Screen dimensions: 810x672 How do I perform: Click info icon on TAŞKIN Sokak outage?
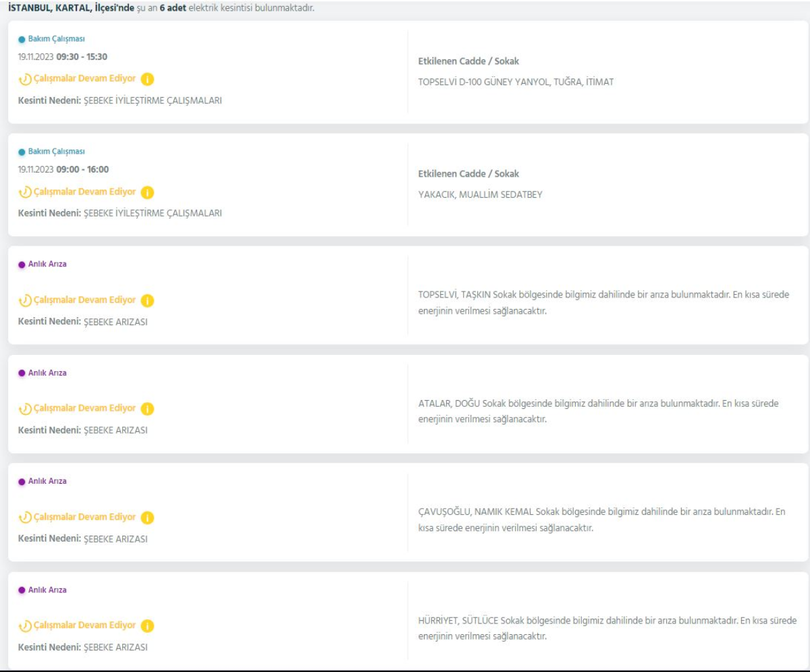click(147, 300)
